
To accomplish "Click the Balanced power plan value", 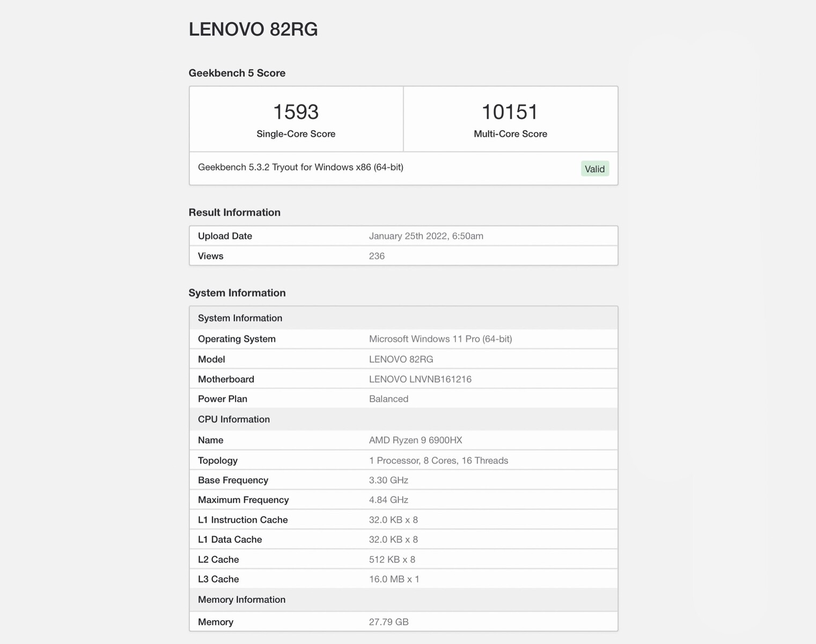I will pos(388,399).
